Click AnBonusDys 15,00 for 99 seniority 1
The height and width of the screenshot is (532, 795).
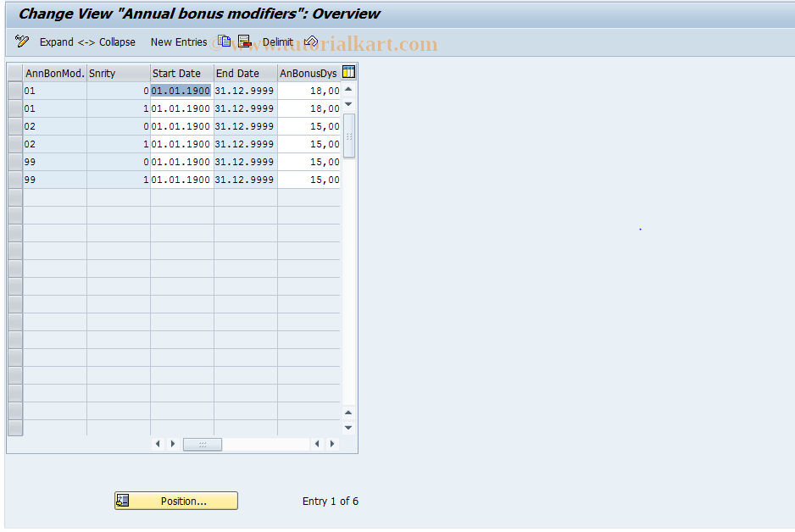[309, 180]
